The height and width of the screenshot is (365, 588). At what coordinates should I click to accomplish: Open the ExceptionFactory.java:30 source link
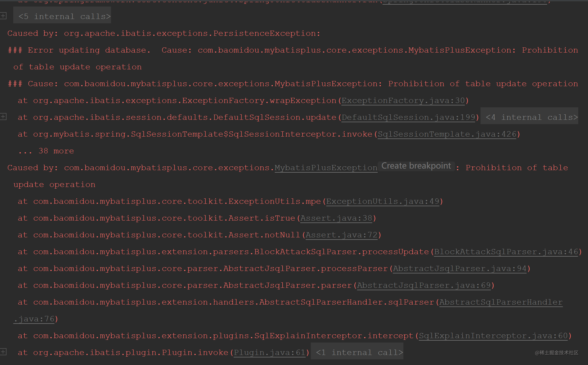pyautogui.click(x=403, y=101)
